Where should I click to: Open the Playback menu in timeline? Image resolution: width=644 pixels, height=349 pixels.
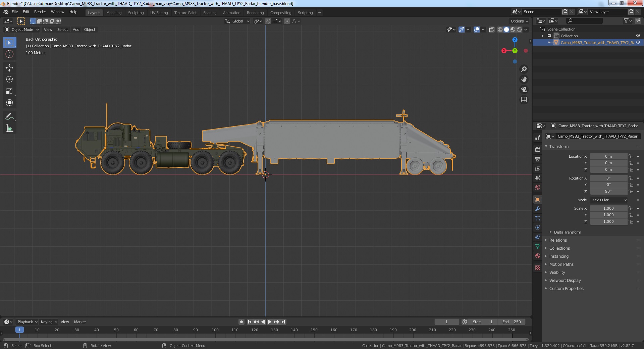(27, 322)
